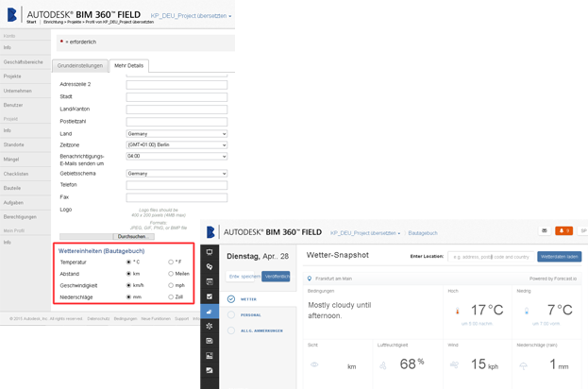Click the Durchsuchen logo browse button
588x389 pixels.
pos(133,237)
